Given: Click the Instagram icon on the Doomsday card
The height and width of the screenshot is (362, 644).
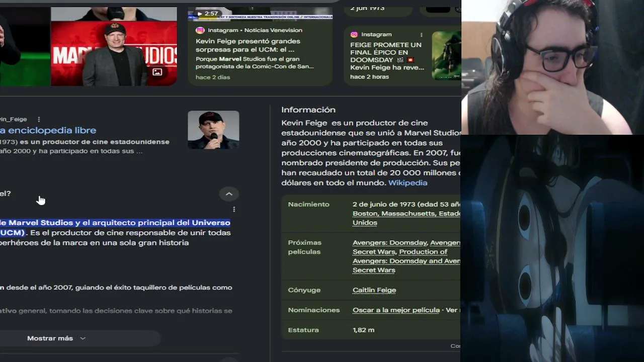Looking at the screenshot, I should click(354, 35).
